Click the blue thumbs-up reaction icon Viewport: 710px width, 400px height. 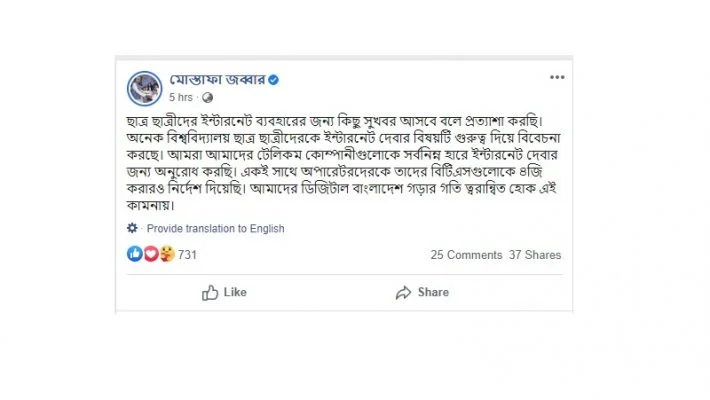135,255
